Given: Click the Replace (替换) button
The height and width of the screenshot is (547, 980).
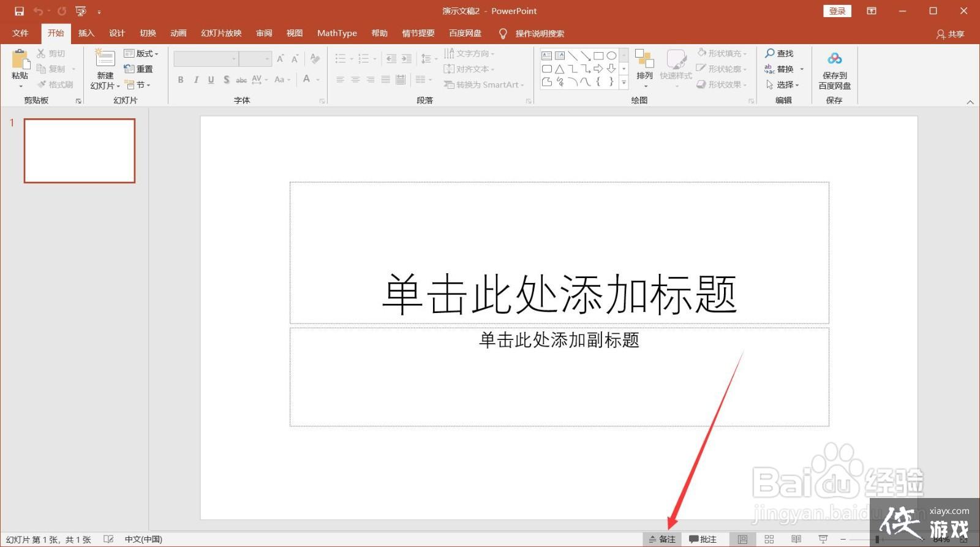Looking at the screenshot, I should point(784,69).
